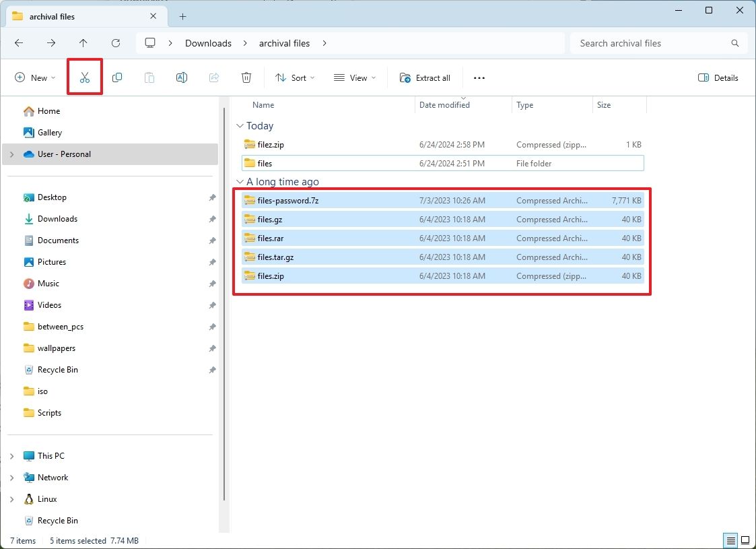Select the Rename icon
Viewport: 756px width, 549px height.
click(x=181, y=77)
